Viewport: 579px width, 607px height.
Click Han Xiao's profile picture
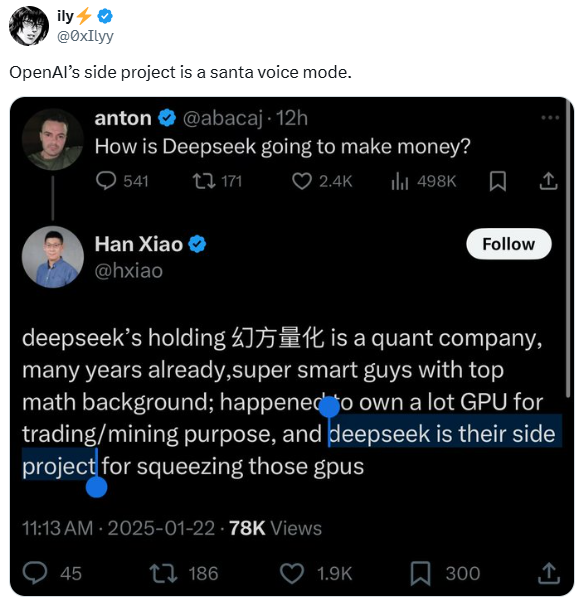click(x=53, y=257)
